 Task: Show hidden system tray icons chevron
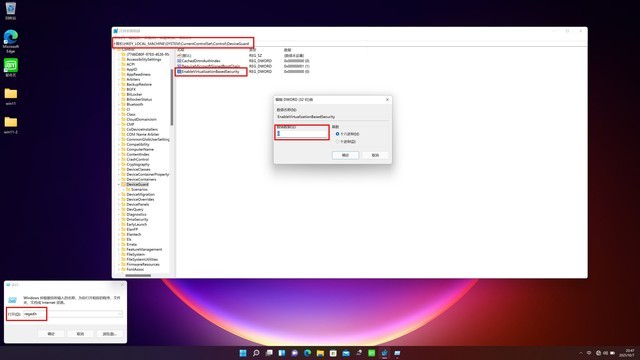click(x=581, y=353)
